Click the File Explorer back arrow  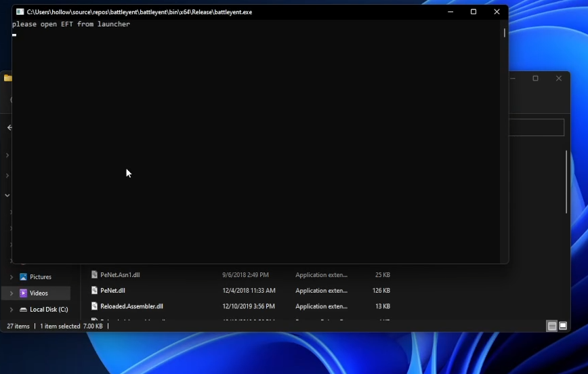tap(9, 127)
